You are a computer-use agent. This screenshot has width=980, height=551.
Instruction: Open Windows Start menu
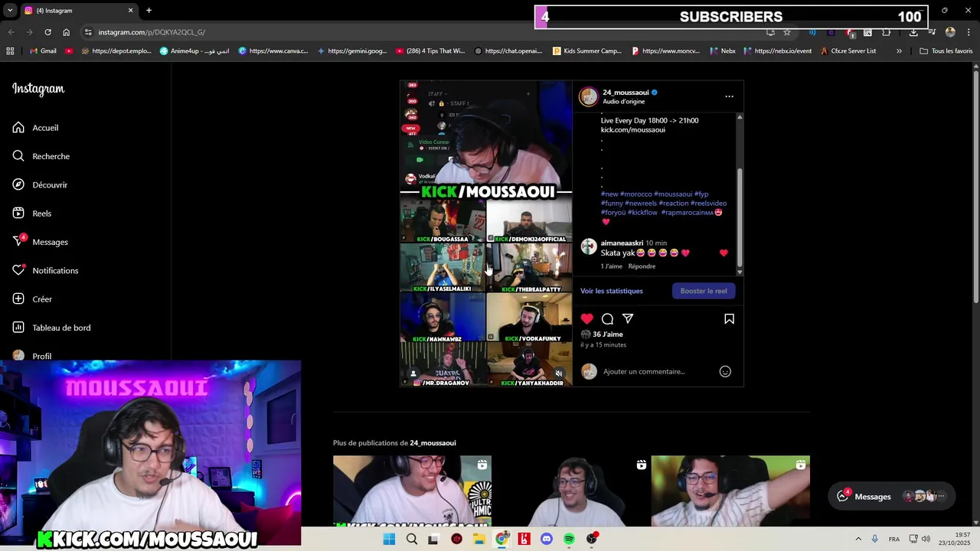point(389,539)
